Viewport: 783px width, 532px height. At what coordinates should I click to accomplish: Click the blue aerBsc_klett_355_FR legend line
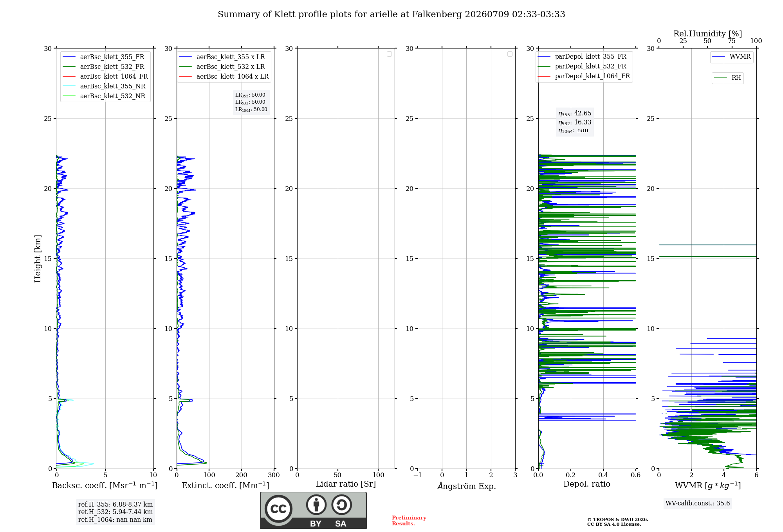[x=69, y=57]
